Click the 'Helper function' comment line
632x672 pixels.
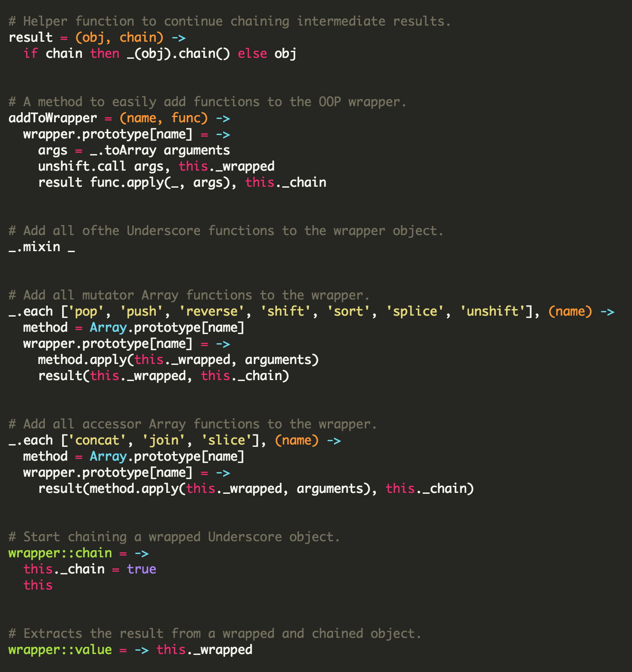pyautogui.click(x=229, y=21)
